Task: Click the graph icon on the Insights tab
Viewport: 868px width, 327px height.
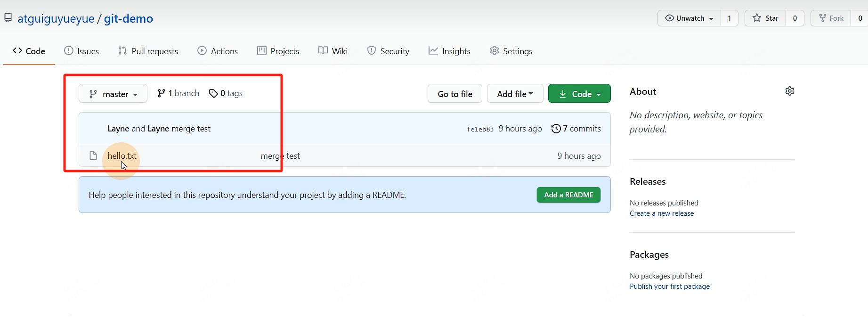Action: tap(433, 50)
